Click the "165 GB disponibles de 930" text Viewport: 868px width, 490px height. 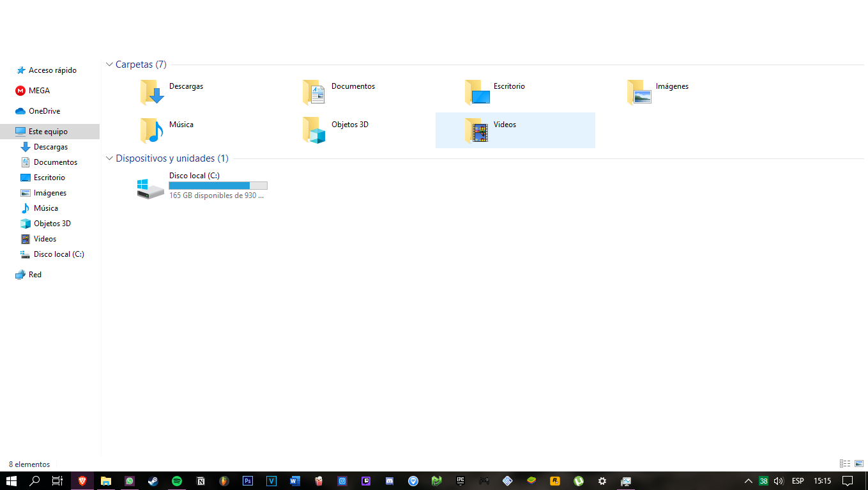point(217,195)
